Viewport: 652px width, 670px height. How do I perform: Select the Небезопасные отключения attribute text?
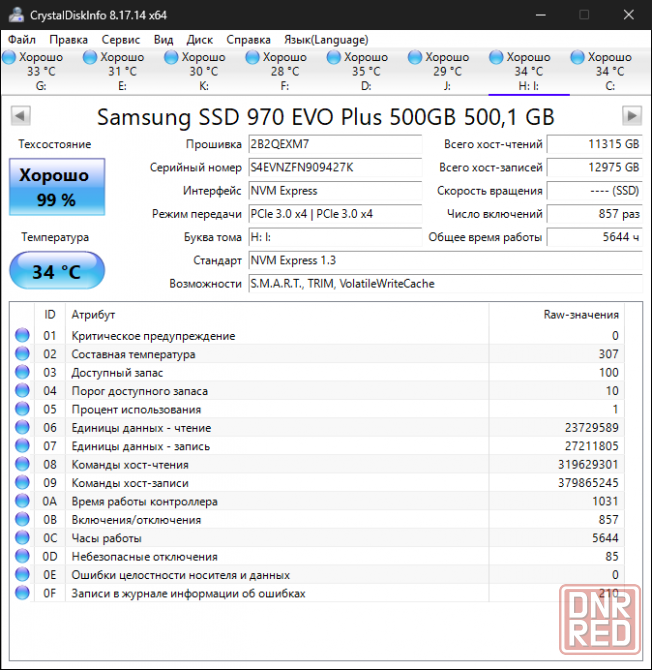[144, 556]
